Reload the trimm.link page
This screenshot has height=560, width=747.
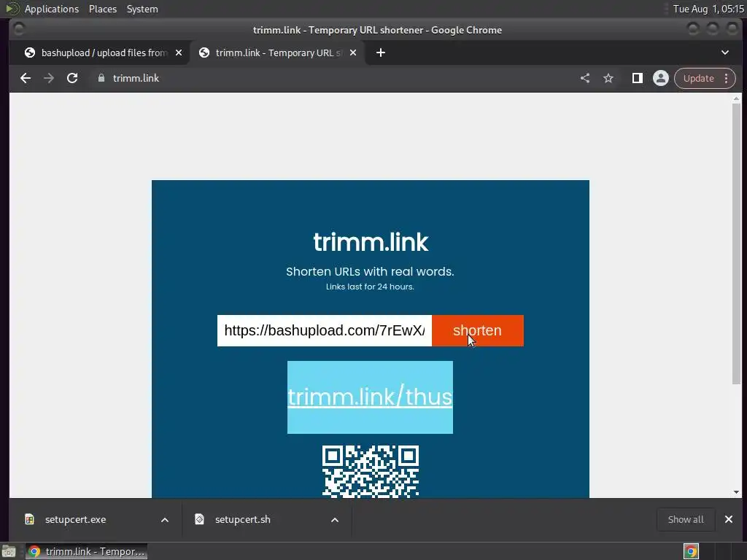(72, 78)
